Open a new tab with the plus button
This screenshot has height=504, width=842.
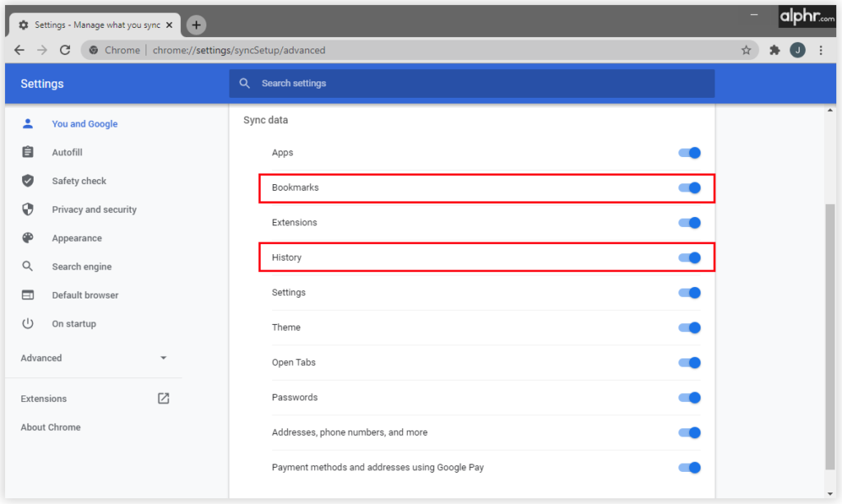tap(196, 25)
